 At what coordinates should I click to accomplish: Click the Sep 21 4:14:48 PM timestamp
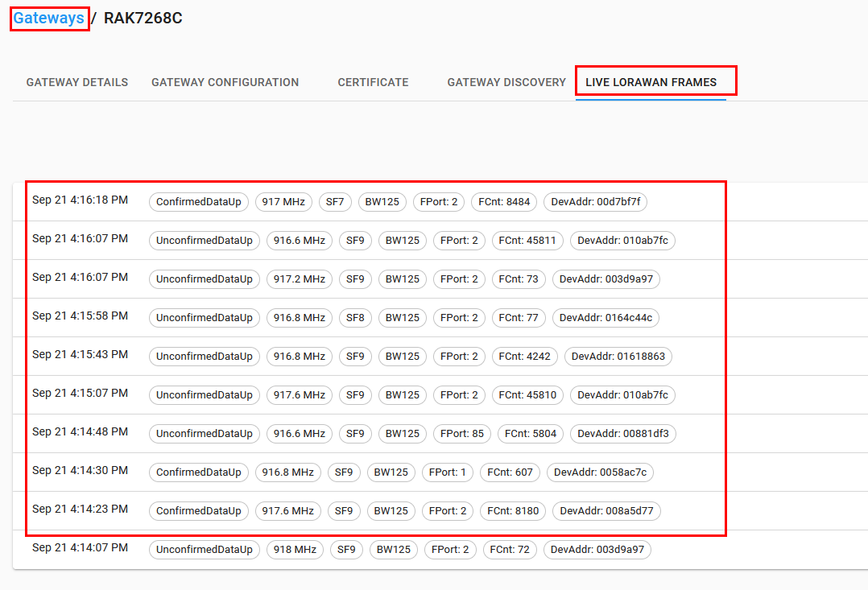(80, 432)
